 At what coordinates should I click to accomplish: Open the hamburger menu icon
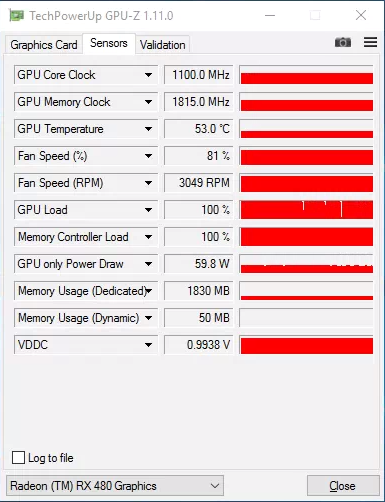pyautogui.click(x=370, y=42)
